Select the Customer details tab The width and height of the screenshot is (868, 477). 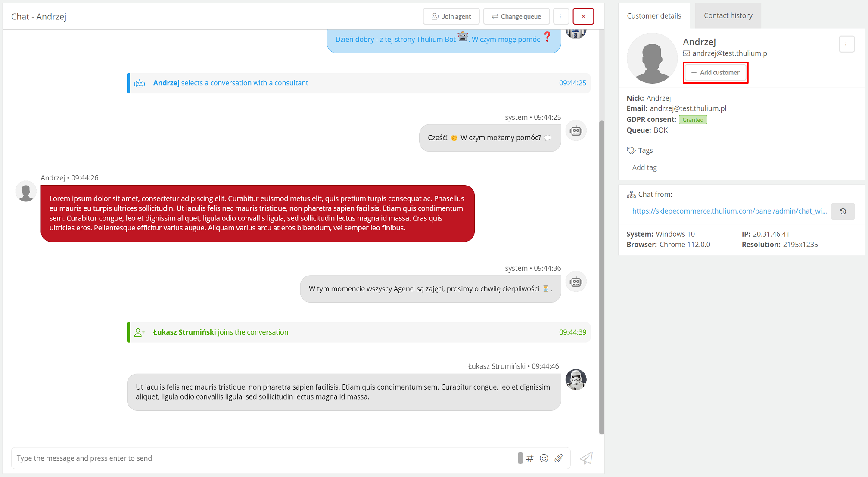click(654, 16)
